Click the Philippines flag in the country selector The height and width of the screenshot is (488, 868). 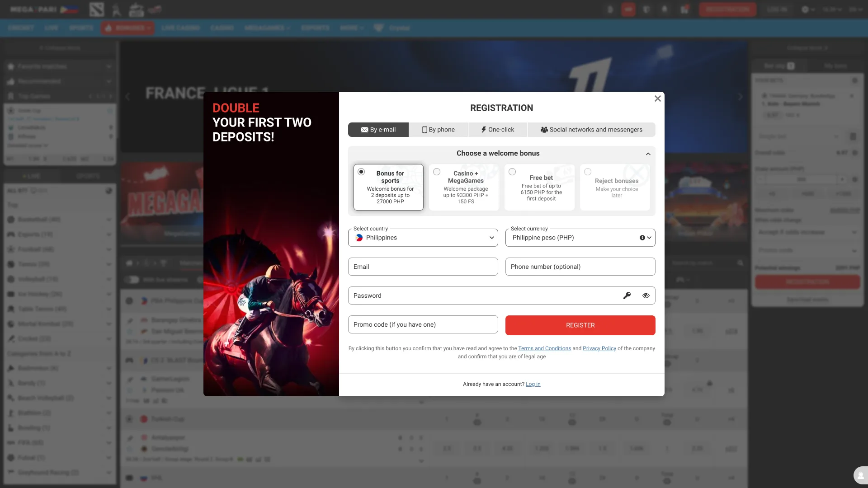coord(359,237)
